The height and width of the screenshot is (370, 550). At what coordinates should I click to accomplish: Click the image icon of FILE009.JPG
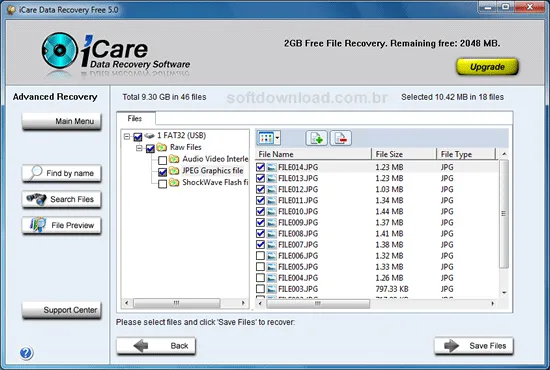[x=271, y=223]
